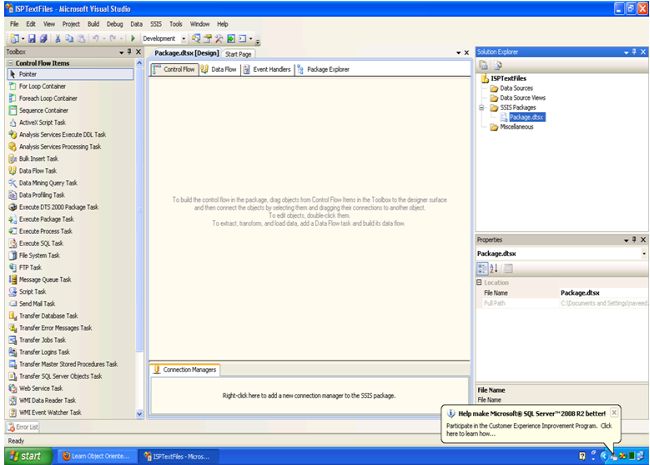Select the Script Task item
Image resolution: width=650 pixels, height=465 pixels.
[x=70, y=292]
